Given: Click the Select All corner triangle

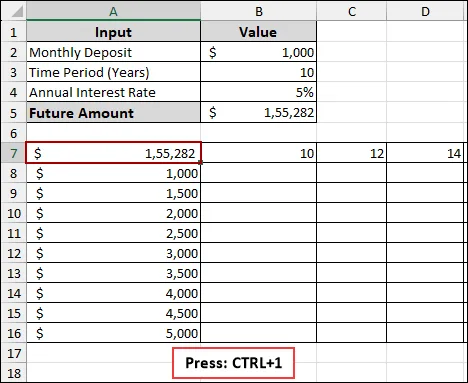Looking at the screenshot, I should click(x=16, y=12).
